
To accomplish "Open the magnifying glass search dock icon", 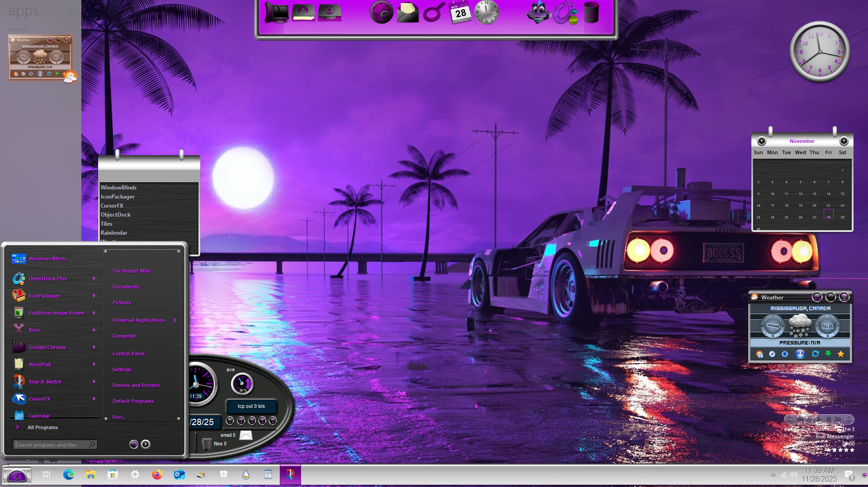I will [x=433, y=12].
